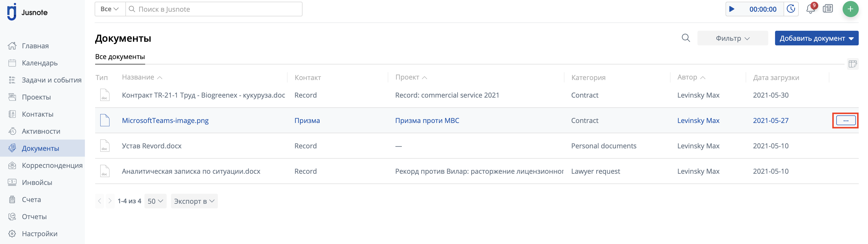This screenshot has width=868, height=244.
Task: Click the Категория column header
Action: coord(588,78)
